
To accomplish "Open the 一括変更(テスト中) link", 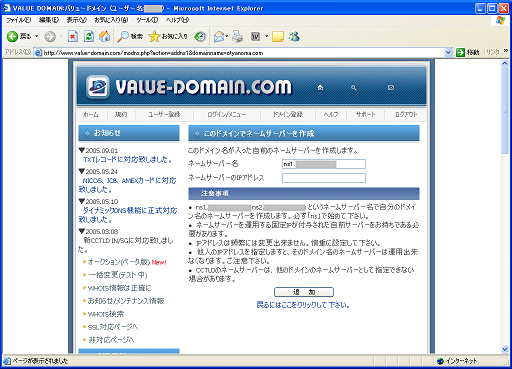I will [x=117, y=275].
